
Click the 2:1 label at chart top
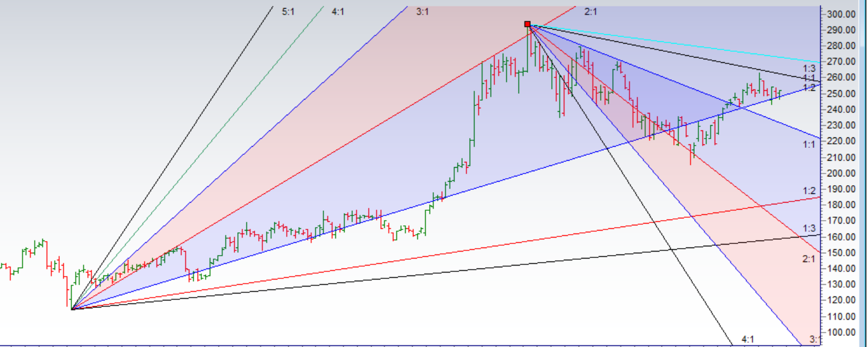pos(591,11)
